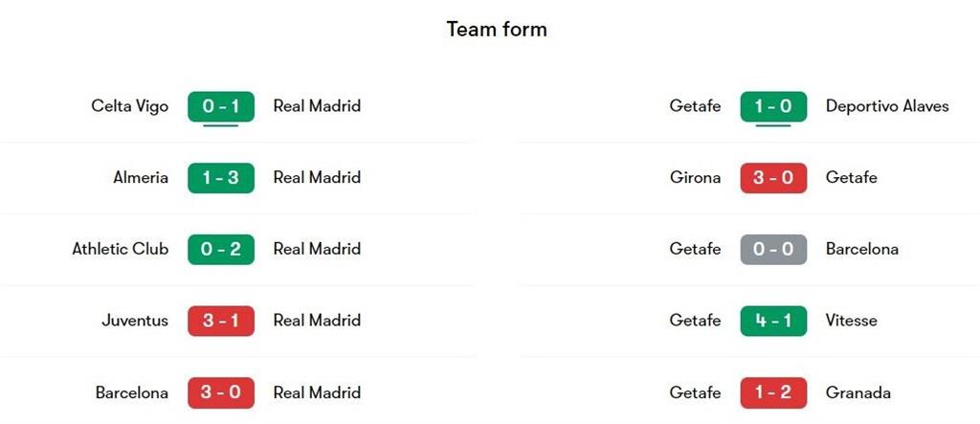Click the Deportivo Alaves team name
Viewport: 980px width, 424px height.
tap(887, 106)
